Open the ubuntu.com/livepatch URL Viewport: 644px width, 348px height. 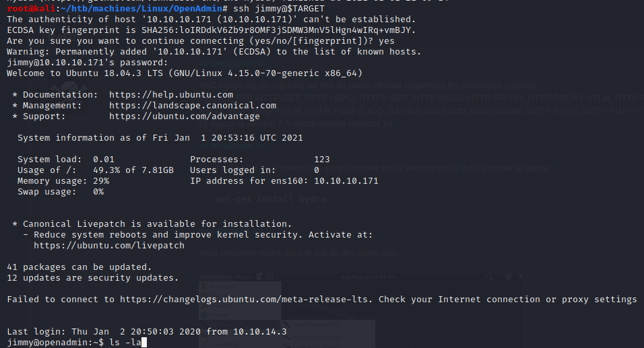coord(109,246)
